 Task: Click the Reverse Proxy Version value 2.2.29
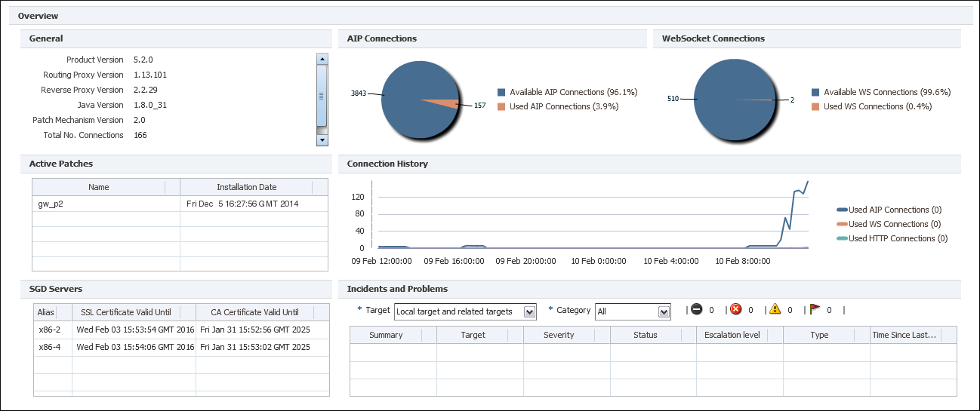146,90
